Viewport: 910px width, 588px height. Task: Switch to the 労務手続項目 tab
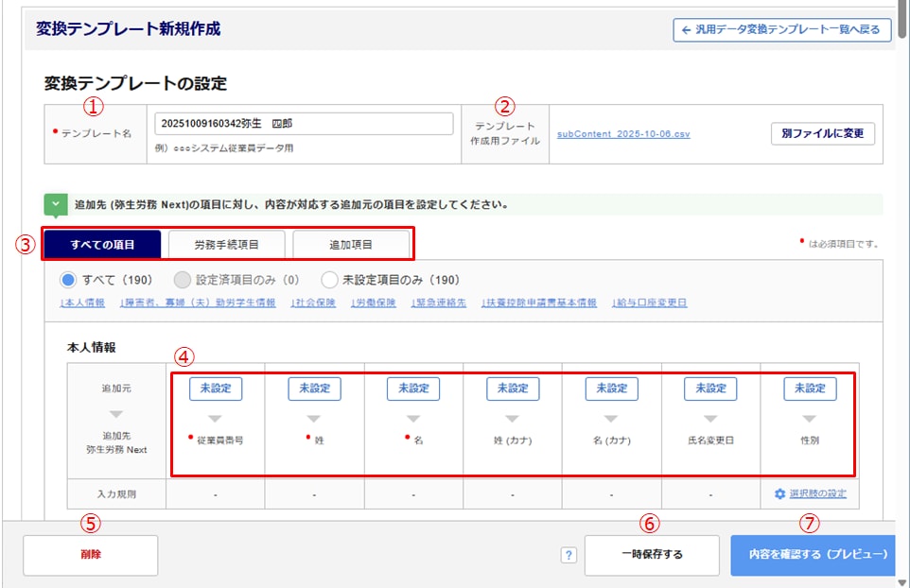(x=226, y=245)
